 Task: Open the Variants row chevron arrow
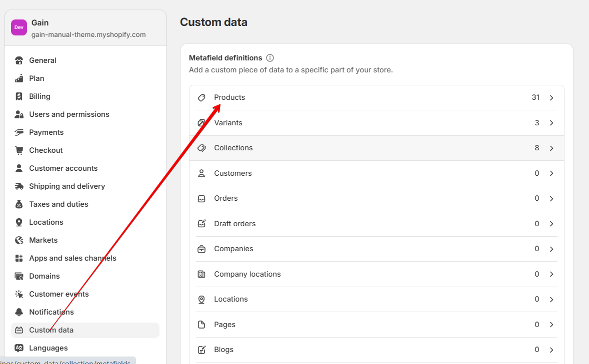coord(551,123)
